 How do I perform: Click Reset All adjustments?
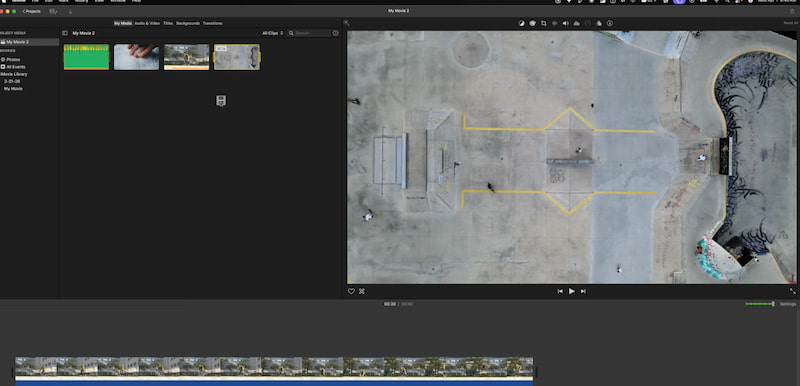click(790, 23)
